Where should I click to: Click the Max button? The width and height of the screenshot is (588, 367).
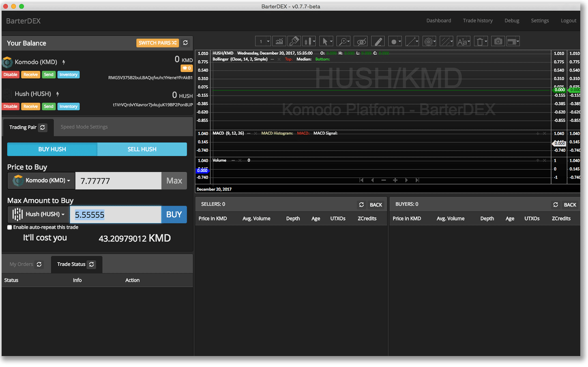[174, 181]
